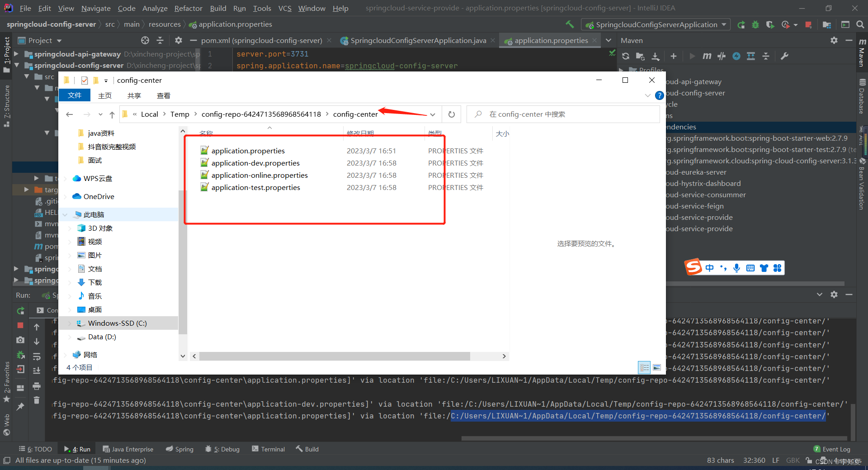
Task: Select pom.xml editor tab
Action: (261, 40)
